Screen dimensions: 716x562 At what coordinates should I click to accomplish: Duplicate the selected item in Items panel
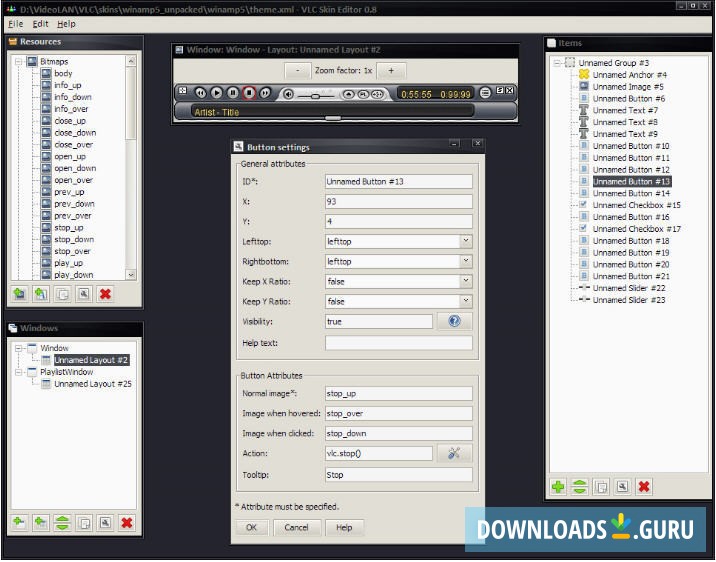pyautogui.click(x=601, y=487)
